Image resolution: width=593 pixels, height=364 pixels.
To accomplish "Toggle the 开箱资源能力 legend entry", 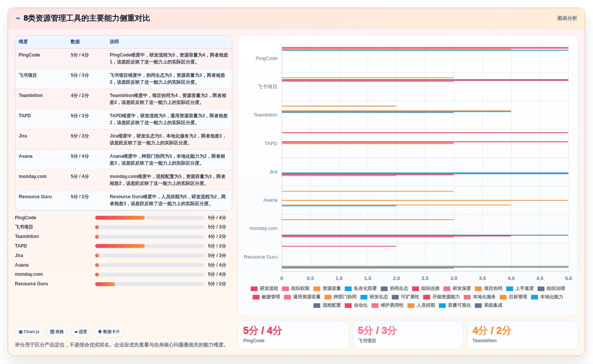I will [441, 297].
